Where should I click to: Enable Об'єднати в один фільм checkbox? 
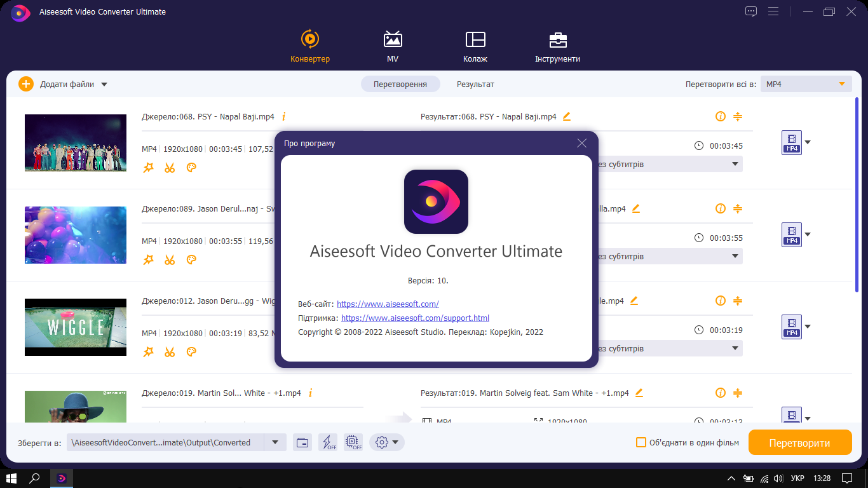641,442
